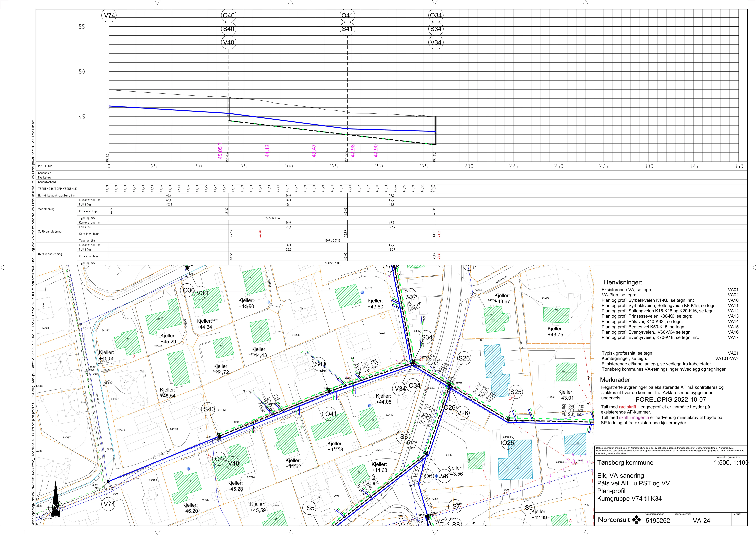Viewport: 756px width, 535px height.
Task: Click pipe type label 200PVC SN8
Action: click(x=332, y=263)
